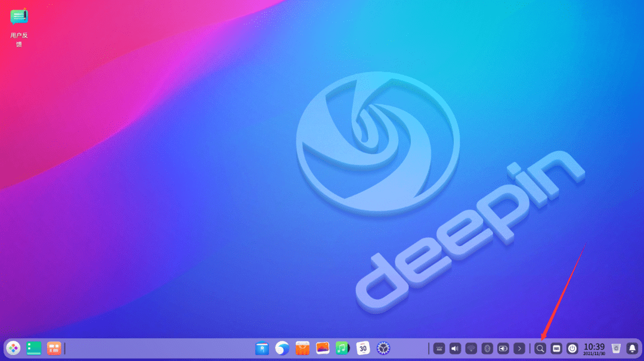Mute the system volume
Image resolution: width=644 pixels, height=361 pixels.
tap(455, 348)
